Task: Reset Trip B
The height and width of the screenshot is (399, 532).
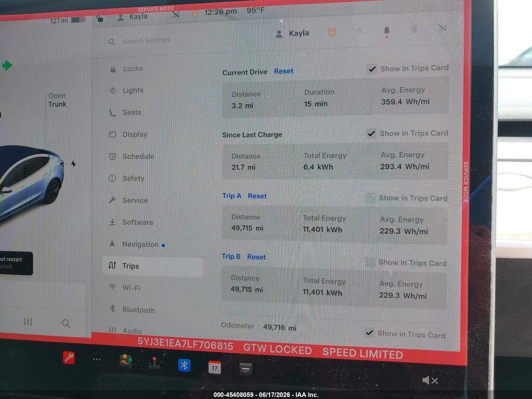Action: pos(257,257)
